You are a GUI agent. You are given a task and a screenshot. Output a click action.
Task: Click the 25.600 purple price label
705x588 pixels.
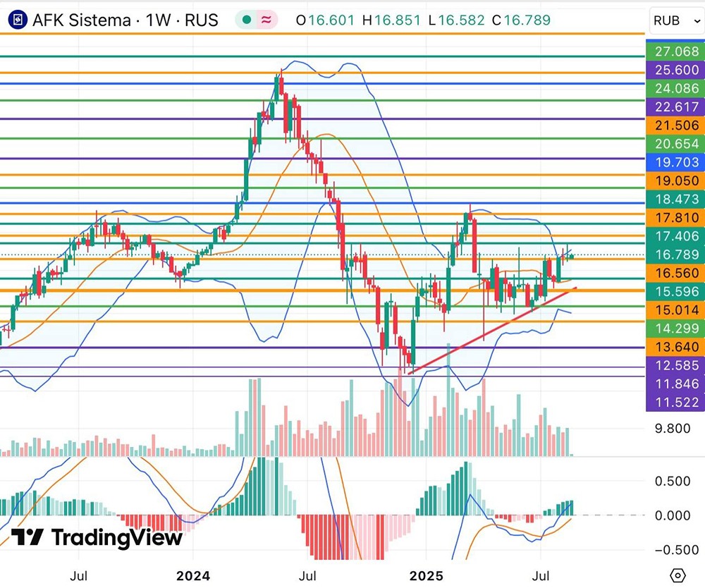pos(675,70)
